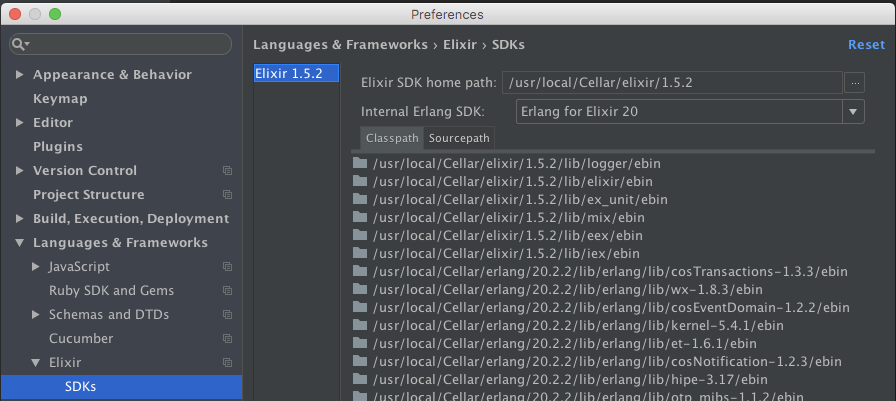
Task: Collapse the Languages & Frameworks section
Action: (x=20, y=243)
